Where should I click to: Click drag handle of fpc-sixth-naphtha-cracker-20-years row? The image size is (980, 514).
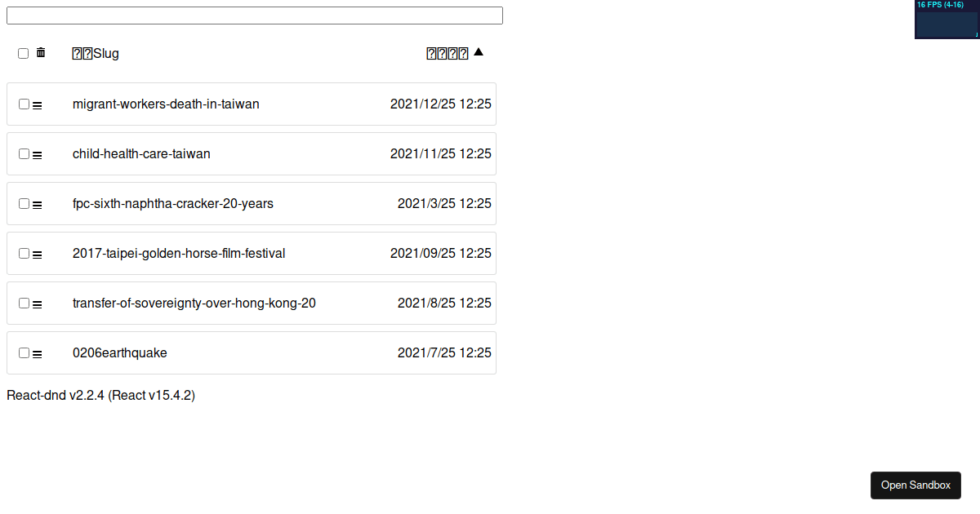tap(37, 204)
